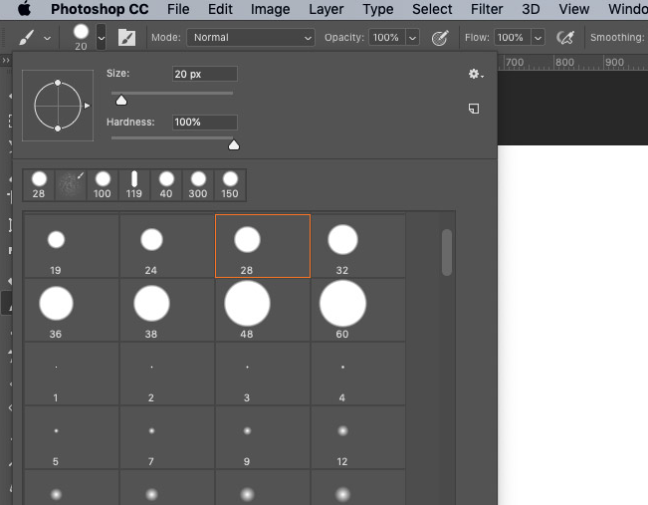Collapse the brush preset picker dropdown arrow
The height and width of the screenshot is (505, 648).
(101, 37)
